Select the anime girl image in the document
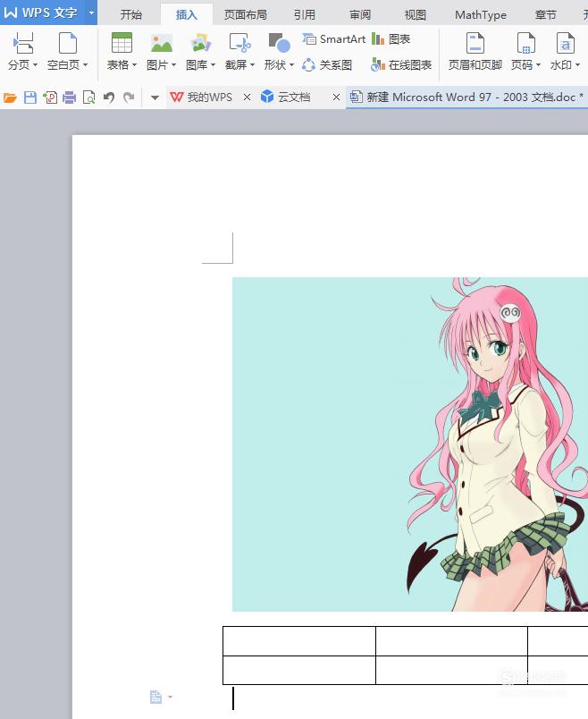This screenshot has height=719, width=588. (x=410, y=444)
